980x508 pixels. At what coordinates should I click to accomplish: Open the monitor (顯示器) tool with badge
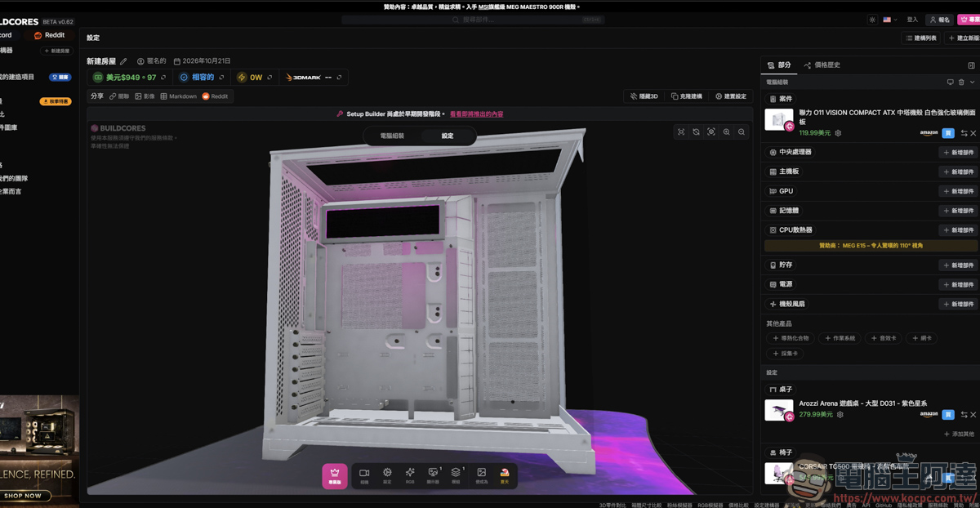point(433,475)
